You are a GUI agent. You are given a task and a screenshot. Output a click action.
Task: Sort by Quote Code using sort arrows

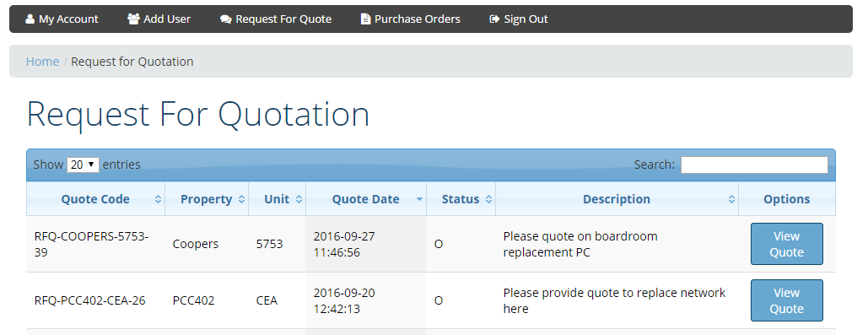tap(159, 199)
